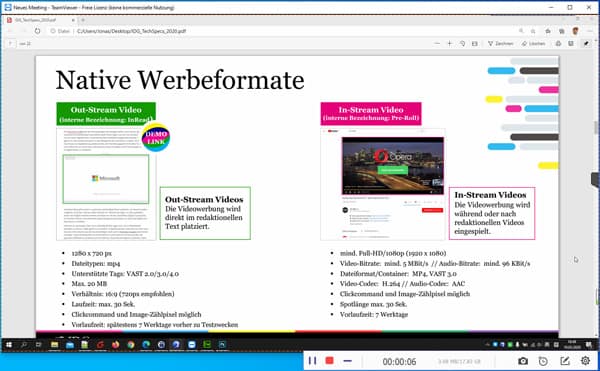Screen dimensions: 600x371
Task: Switch to Edge in the taskbar
Action: click(x=146, y=345)
